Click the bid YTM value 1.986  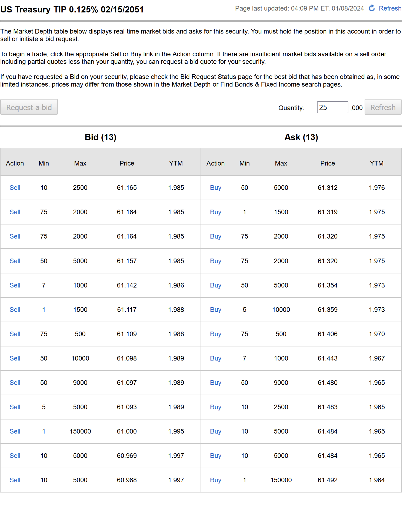[176, 285]
